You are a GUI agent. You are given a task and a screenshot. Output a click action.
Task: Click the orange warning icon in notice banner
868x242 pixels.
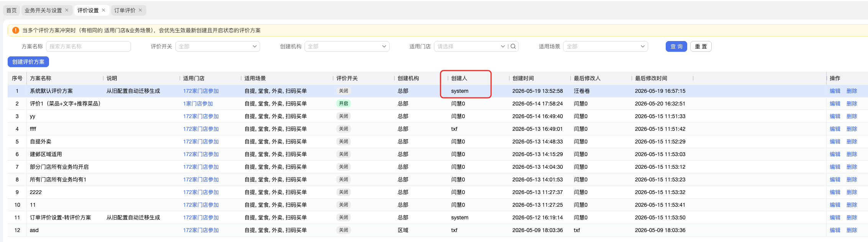pos(16,30)
